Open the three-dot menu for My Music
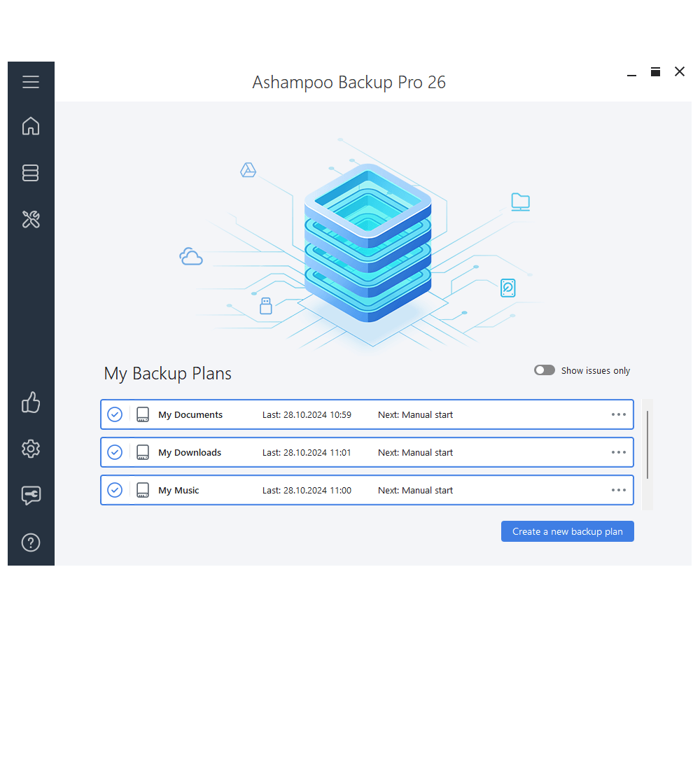 [618, 490]
